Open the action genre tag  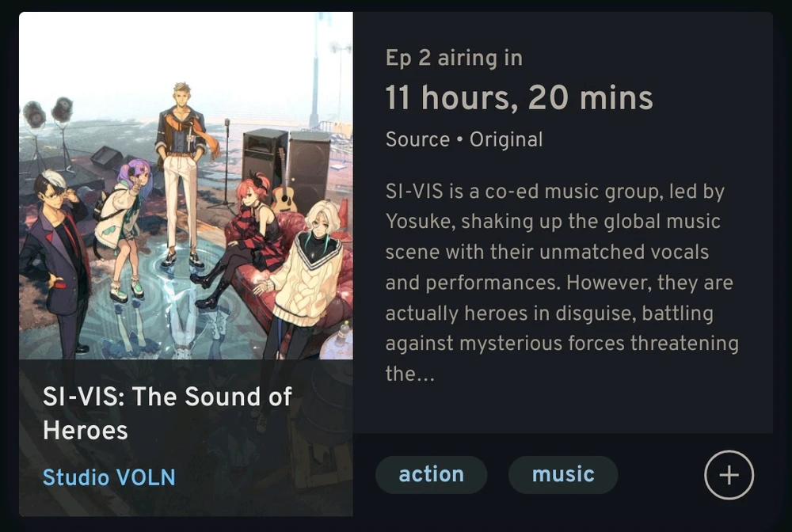pos(432,474)
